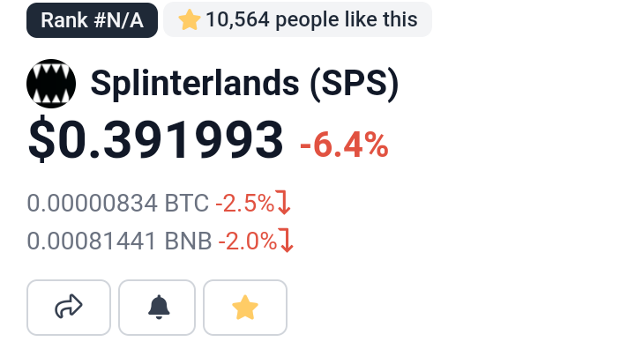Click the 0.00081441 BNB value
The width and height of the screenshot is (635, 364).
119,241
